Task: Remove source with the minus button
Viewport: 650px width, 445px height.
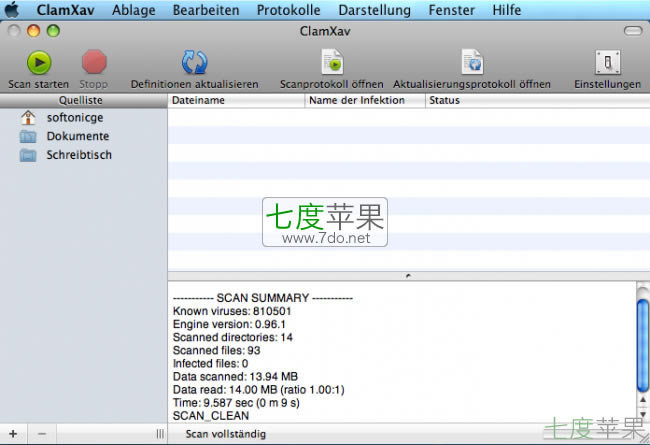Action: [x=42, y=434]
